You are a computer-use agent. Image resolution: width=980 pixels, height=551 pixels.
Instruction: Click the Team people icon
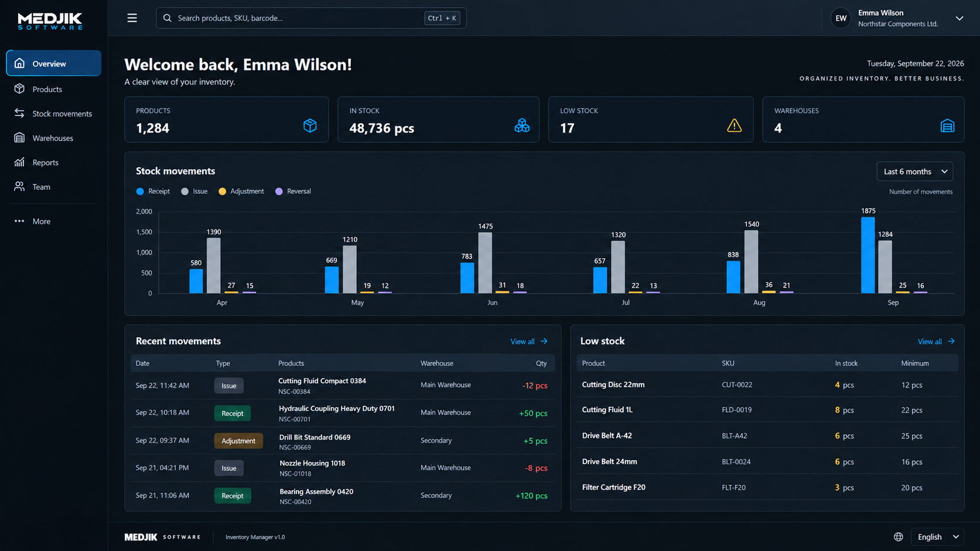pos(19,186)
